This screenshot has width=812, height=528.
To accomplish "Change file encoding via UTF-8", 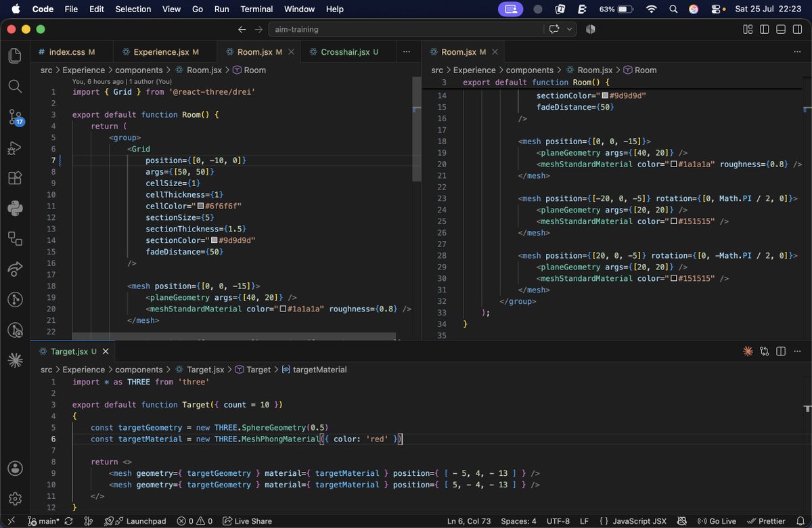I will [558, 521].
